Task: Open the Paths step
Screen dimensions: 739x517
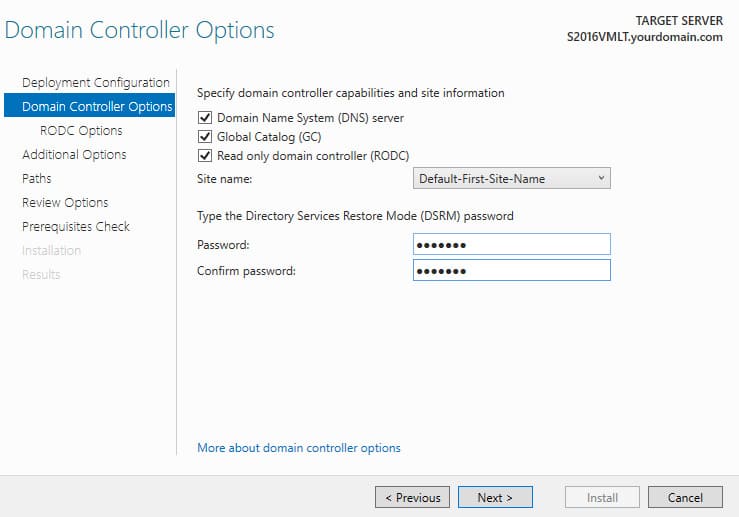Action: pos(37,179)
